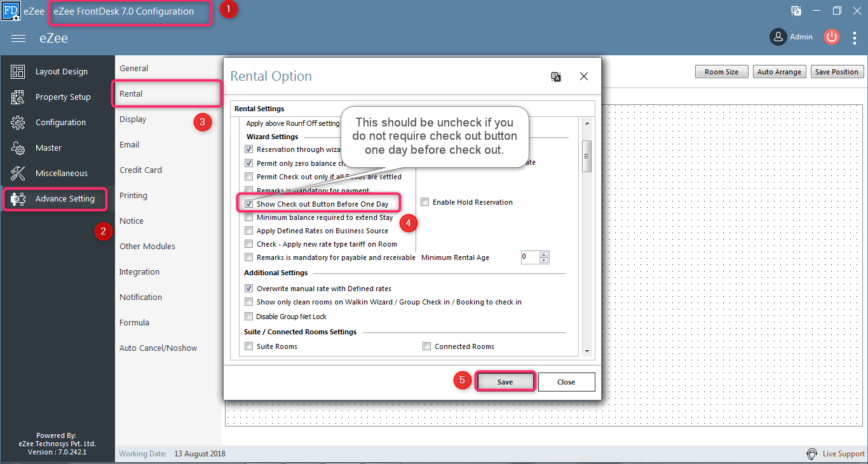
Task: Uncheck Show Check out Button Before One Day
Action: tap(249, 204)
